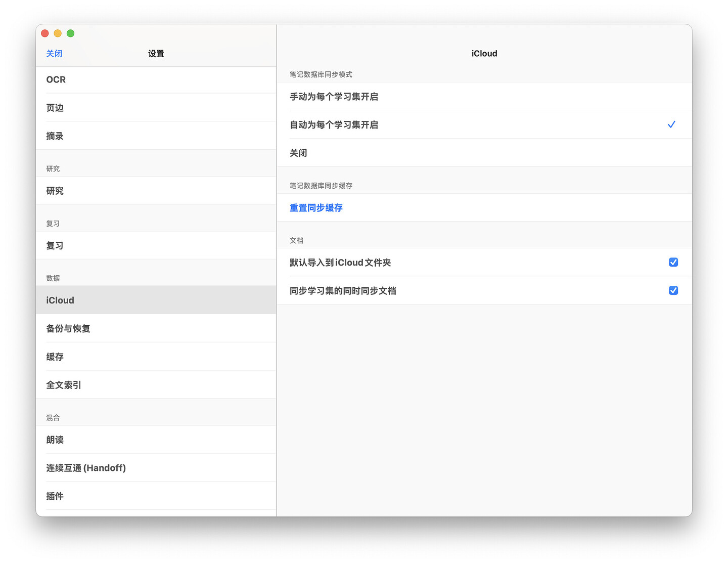Click the green zoom window button
Screen dimensions: 728x564
tap(71, 33)
